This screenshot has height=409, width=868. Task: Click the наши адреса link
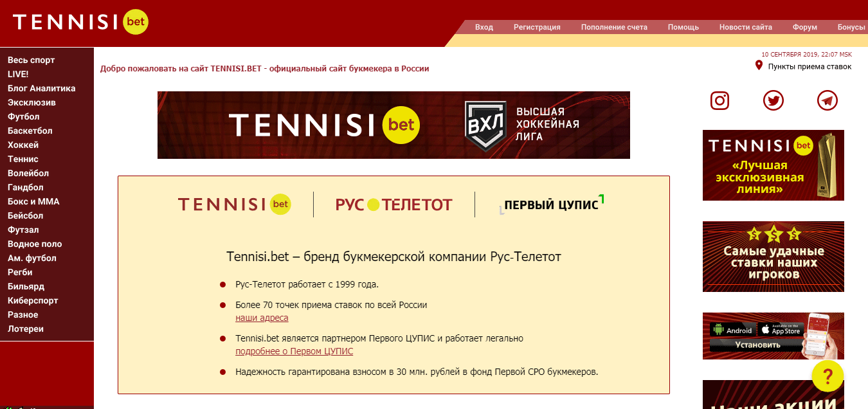(262, 318)
